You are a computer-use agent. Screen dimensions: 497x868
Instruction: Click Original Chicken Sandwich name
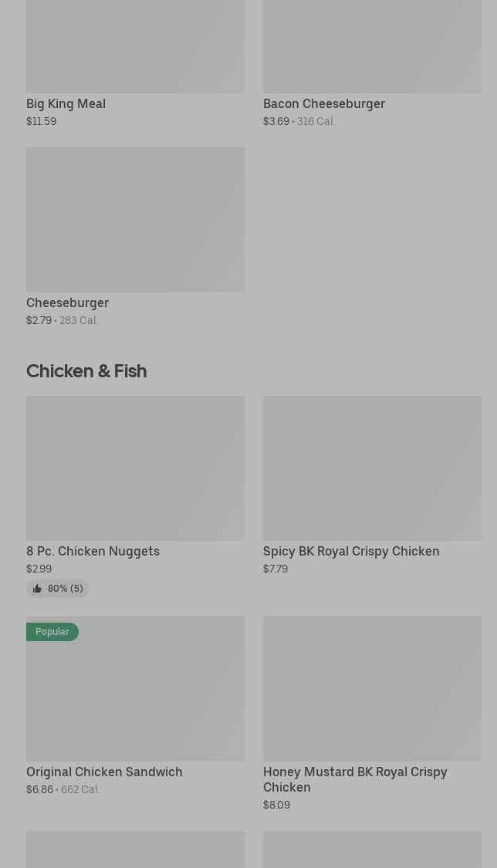pyautogui.click(x=104, y=772)
